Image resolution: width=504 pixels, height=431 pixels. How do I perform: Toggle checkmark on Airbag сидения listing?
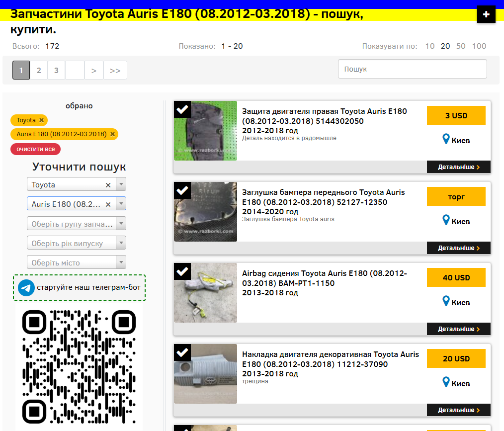[182, 271]
